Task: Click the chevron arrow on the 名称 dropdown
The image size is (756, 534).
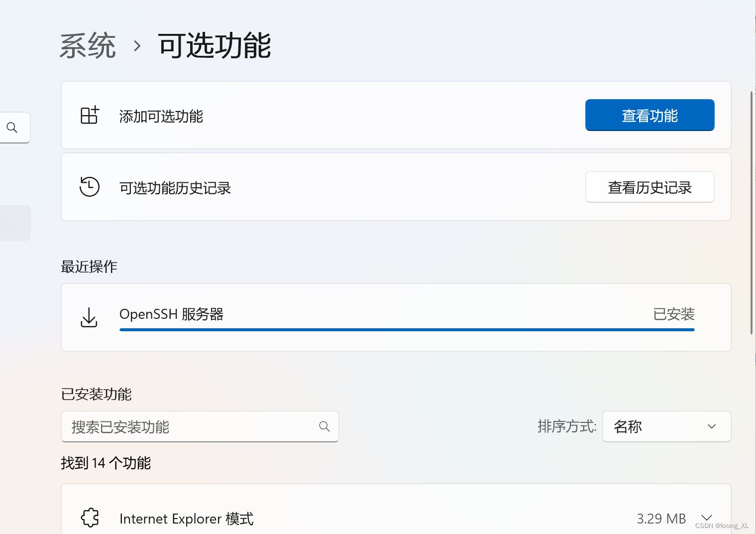Action: [x=711, y=426]
